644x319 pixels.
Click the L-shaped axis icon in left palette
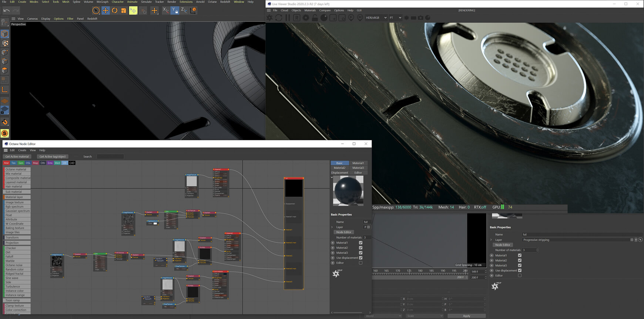(x=5, y=89)
